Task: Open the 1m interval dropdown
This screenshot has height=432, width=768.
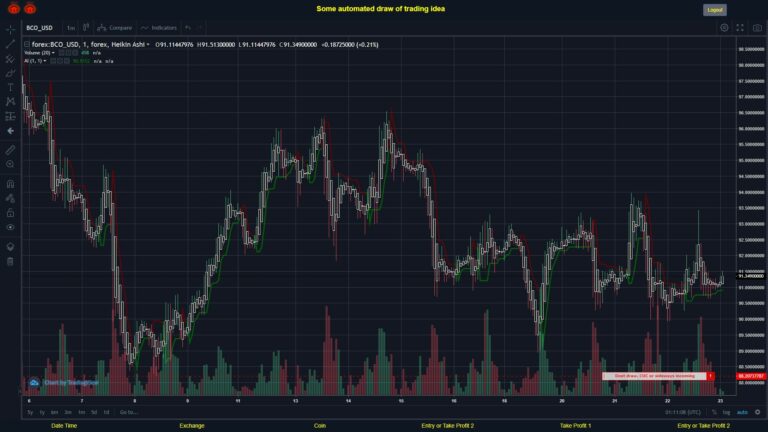Action: (x=71, y=28)
